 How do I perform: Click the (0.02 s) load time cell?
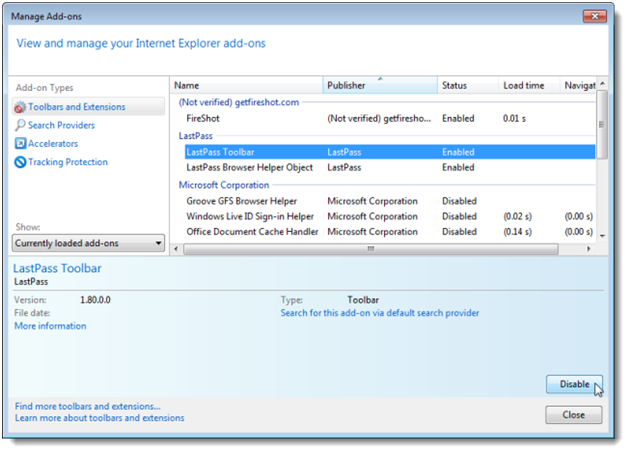(518, 216)
